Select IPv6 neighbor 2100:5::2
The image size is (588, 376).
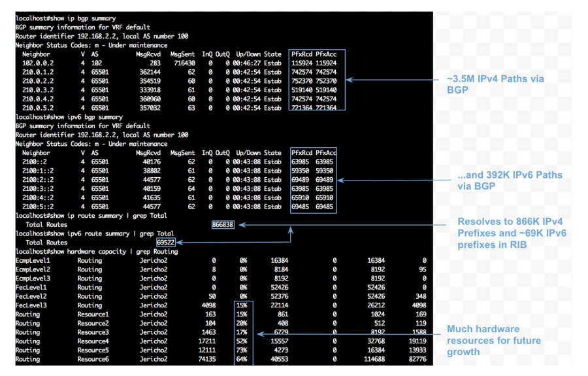[38, 207]
